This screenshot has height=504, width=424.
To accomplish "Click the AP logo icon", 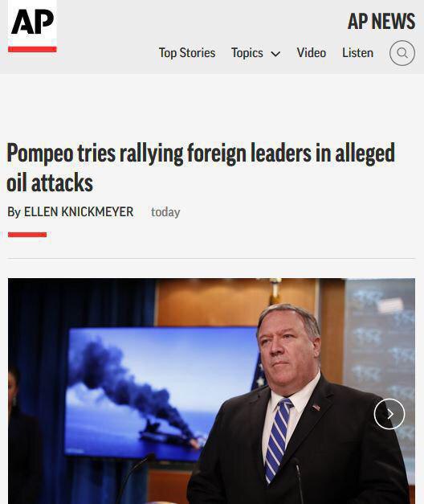I will pos(32,26).
